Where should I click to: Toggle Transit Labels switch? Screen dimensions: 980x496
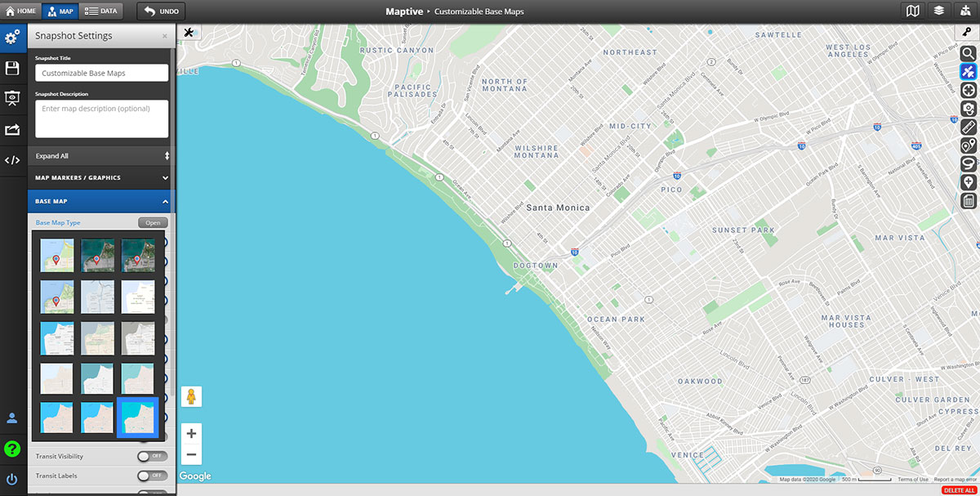[152, 476]
